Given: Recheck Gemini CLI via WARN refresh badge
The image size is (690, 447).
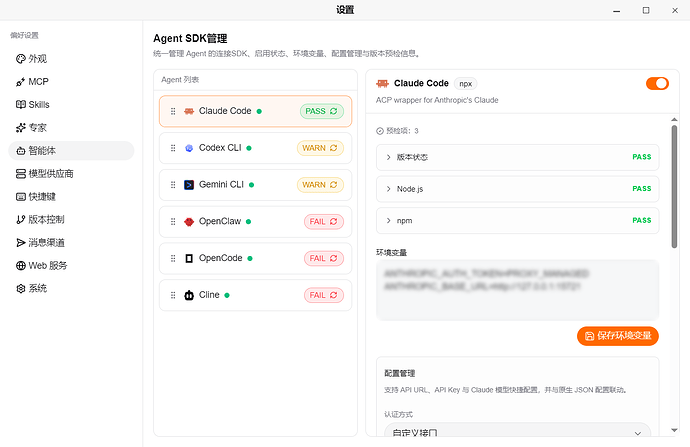Looking at the screenshot, I should (320, 185).
